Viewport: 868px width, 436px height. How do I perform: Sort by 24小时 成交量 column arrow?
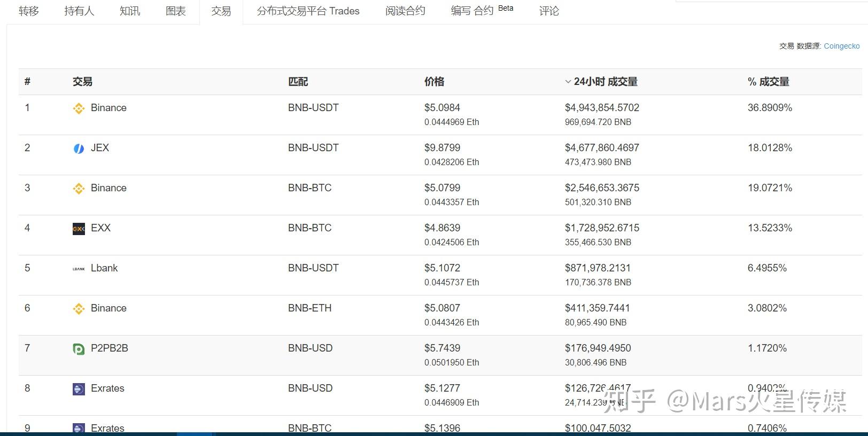tap(568, 82)
